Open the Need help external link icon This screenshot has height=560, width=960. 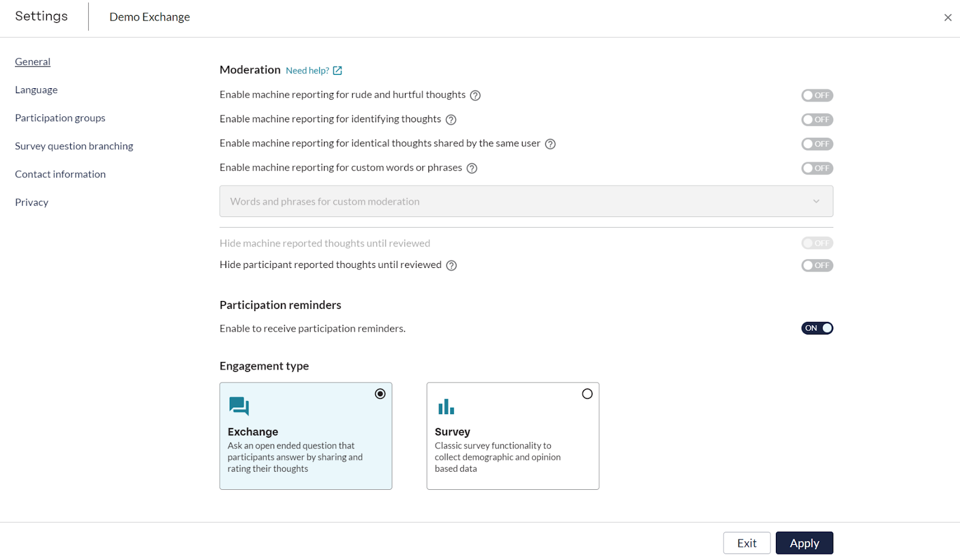pos(338,71)
